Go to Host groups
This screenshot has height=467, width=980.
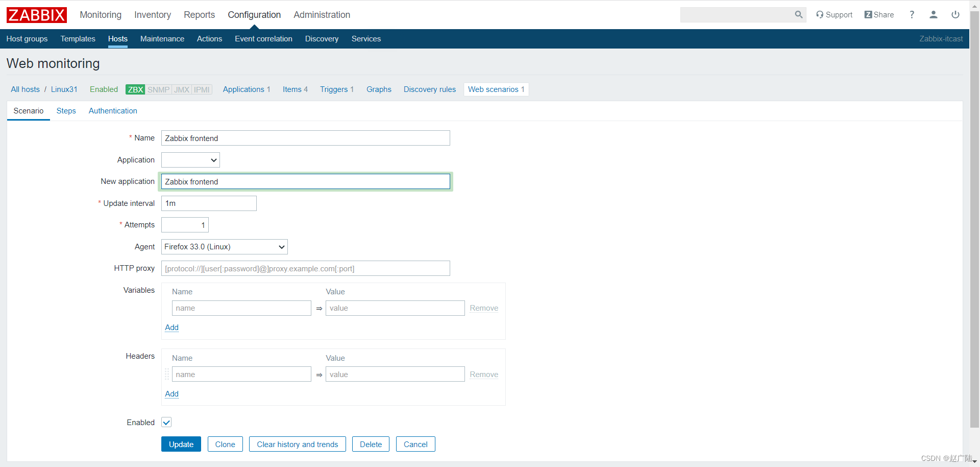tap(27, 39)
